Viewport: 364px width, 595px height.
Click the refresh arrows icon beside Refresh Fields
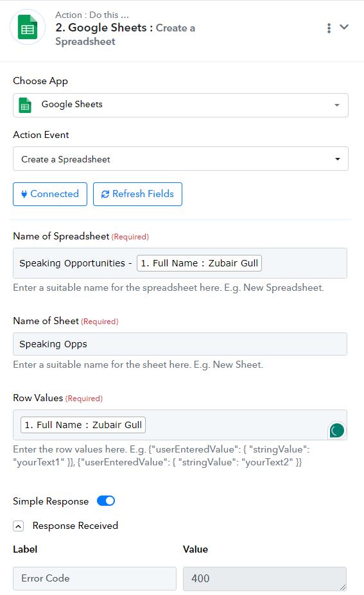[105, 194]
